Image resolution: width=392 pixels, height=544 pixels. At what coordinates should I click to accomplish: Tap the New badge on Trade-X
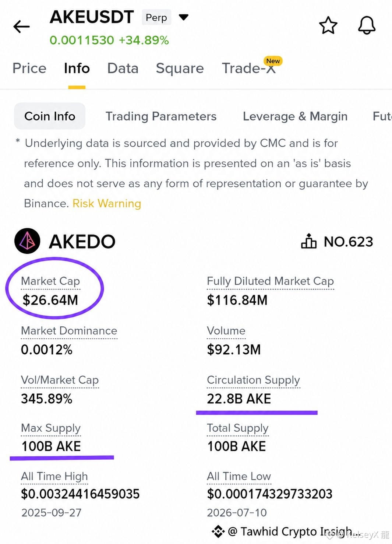click(x=273, y=61)
